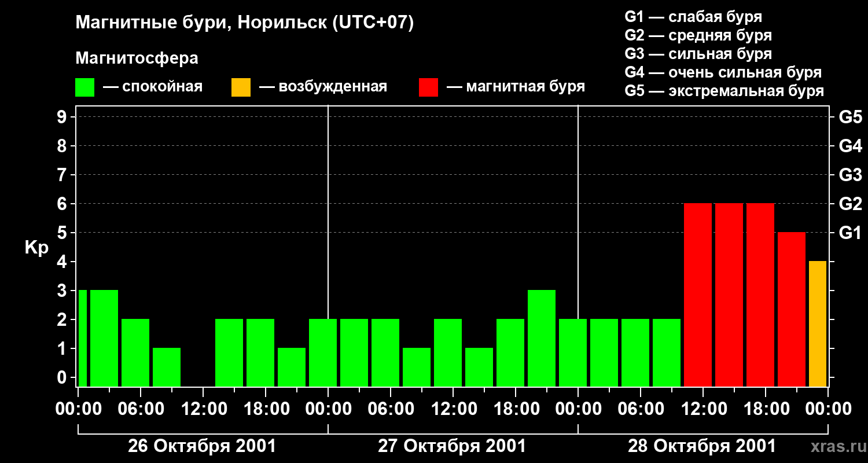868x463 pixels.
Task: Click the red 'магнитная буря' legend square
Action: tap(428, 87)
